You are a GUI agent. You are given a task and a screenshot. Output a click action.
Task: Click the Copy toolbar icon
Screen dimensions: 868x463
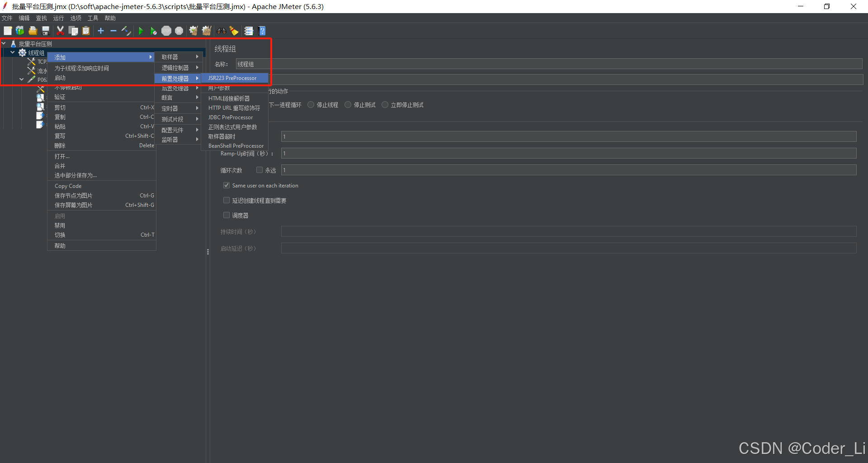[73, 31]
